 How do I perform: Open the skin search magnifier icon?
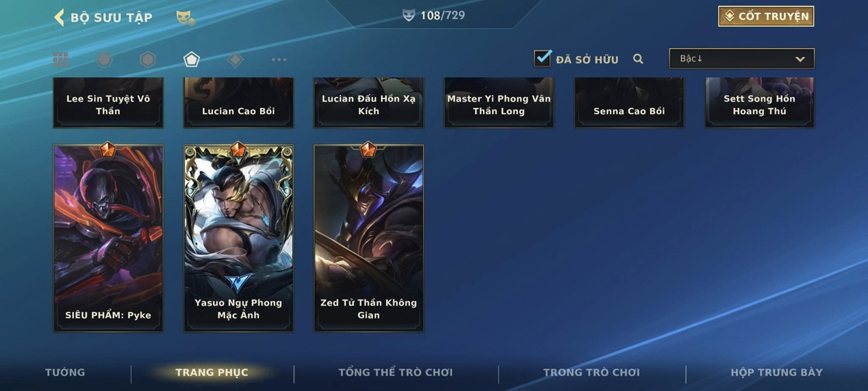[x=638, y=59]
